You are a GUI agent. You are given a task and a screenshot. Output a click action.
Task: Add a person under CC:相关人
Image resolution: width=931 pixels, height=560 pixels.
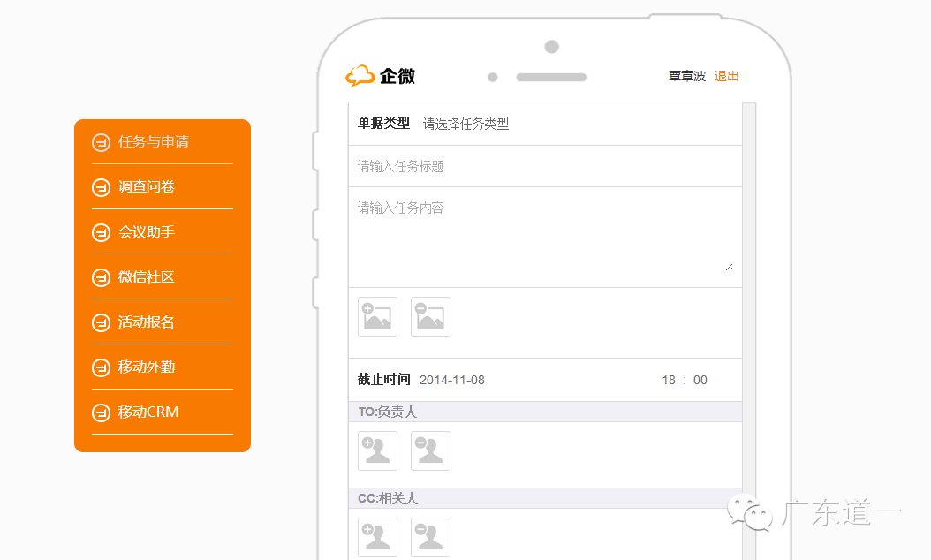click(x=378, y=537)
